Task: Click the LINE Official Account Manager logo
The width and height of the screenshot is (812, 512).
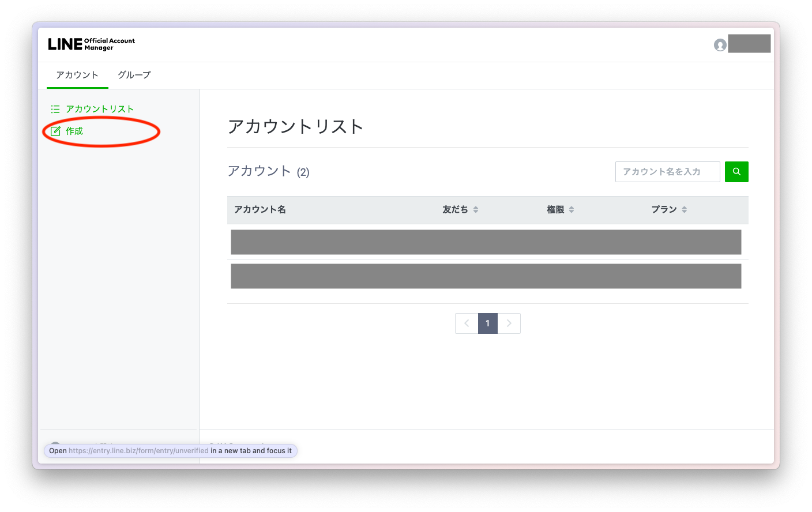Action: [x=91, y=43]
